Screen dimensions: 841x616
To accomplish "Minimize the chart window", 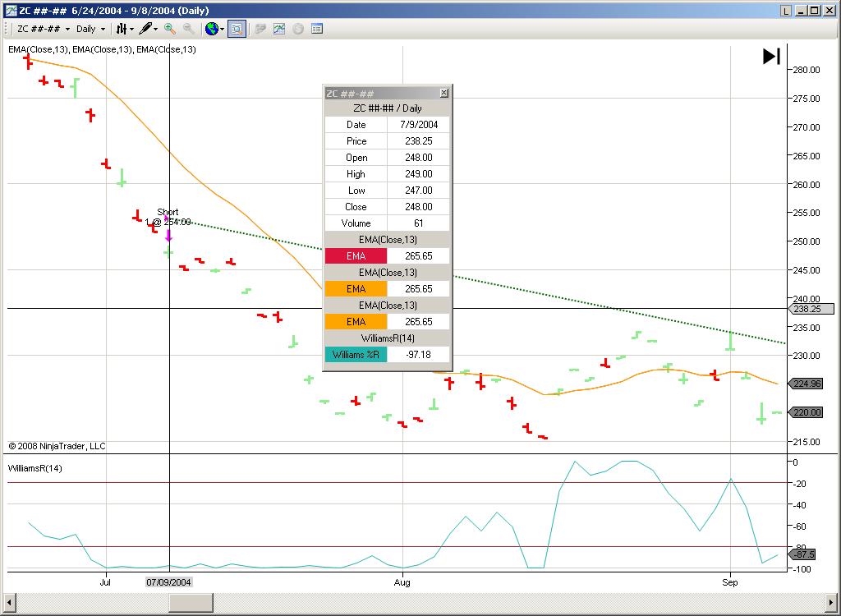I will tap(802, 11).
